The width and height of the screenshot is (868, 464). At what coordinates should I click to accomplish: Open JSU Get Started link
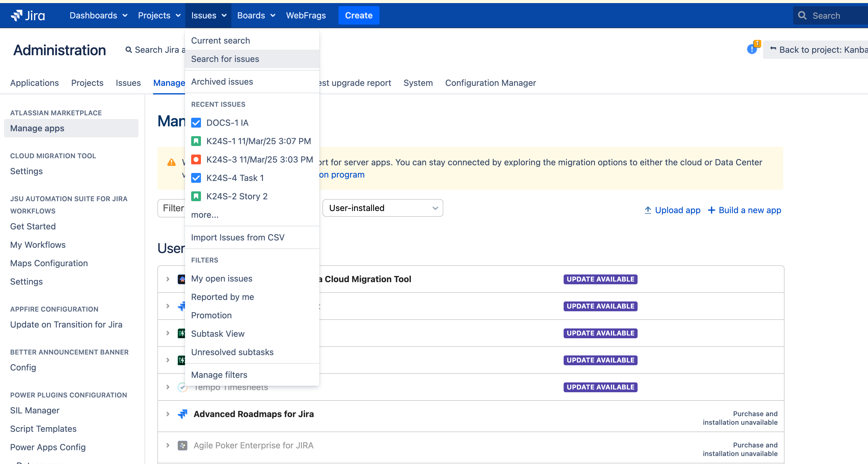[x=33, y=227]
